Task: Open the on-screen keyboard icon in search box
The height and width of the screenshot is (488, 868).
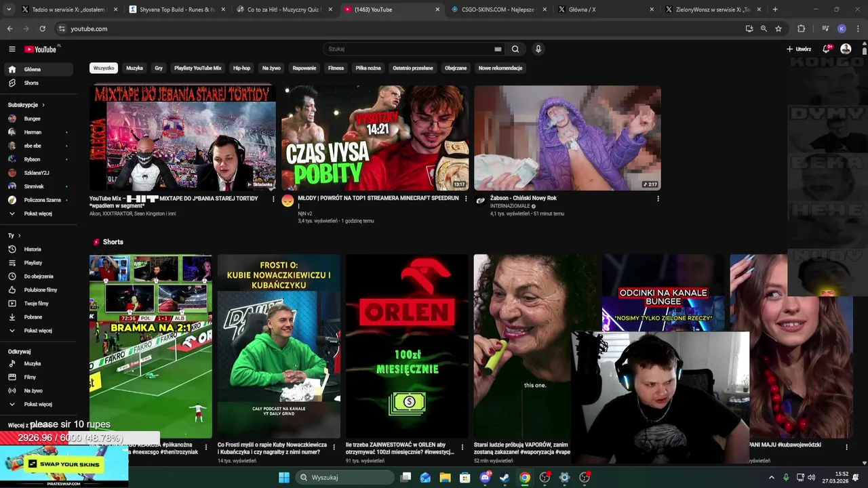Action: [498, 49]
